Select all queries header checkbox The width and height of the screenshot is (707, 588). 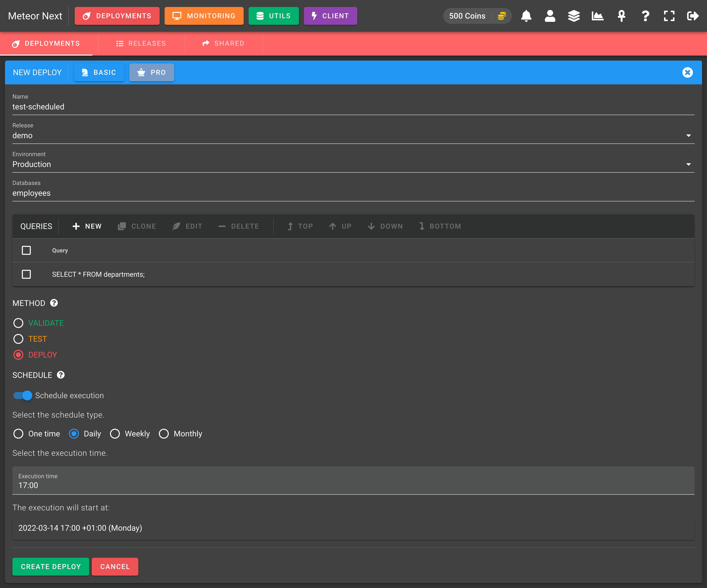(26, 250)
